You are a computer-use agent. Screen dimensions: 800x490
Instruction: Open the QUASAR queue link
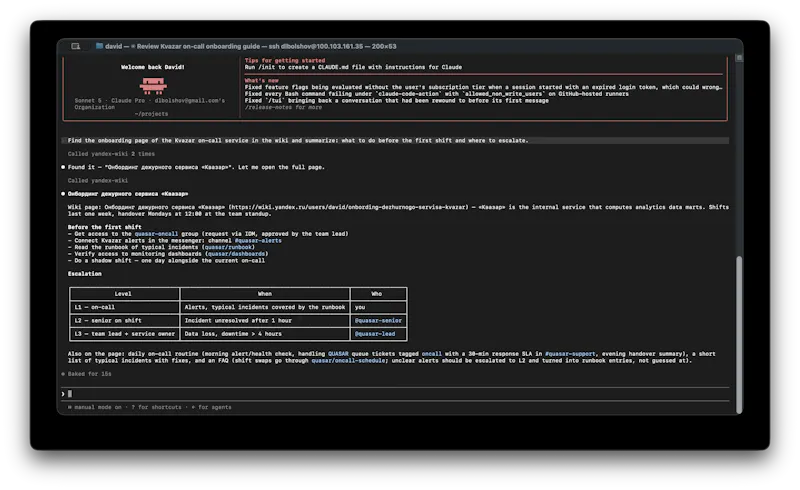[x=338, y=354]
